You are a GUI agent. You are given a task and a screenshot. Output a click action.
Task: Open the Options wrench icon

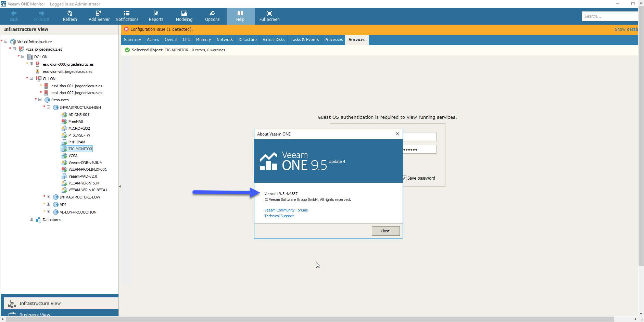212,13
